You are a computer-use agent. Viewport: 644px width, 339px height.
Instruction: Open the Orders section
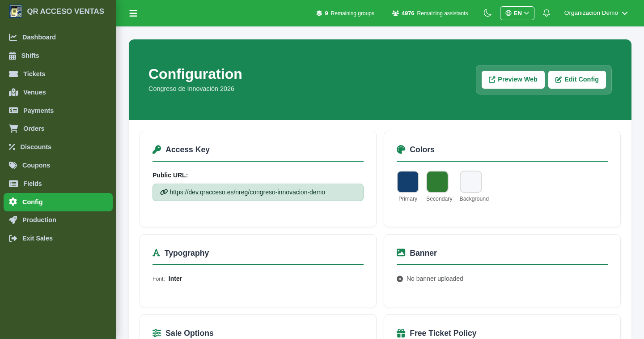58,129
